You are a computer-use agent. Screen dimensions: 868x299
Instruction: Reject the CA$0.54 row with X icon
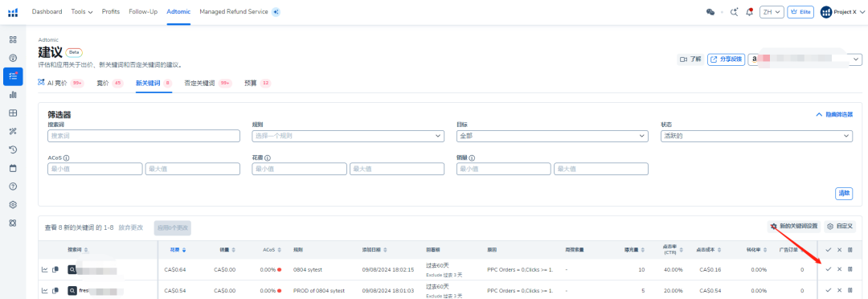[x=839, y=289]
